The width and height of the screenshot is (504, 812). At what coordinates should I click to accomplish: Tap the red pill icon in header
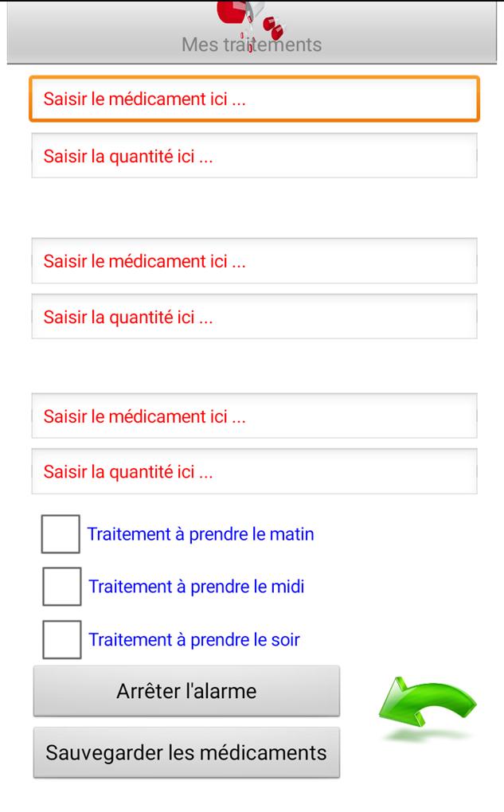coord(250,23)
